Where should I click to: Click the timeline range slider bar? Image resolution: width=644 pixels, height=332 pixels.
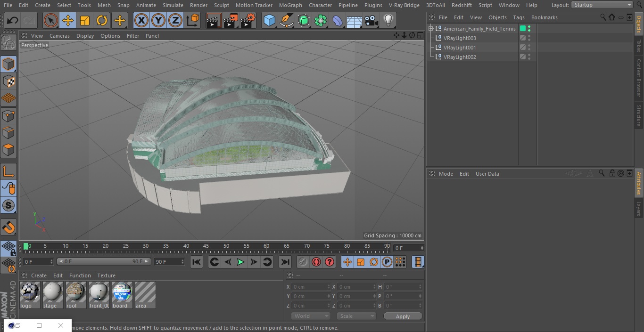point(104,261)
